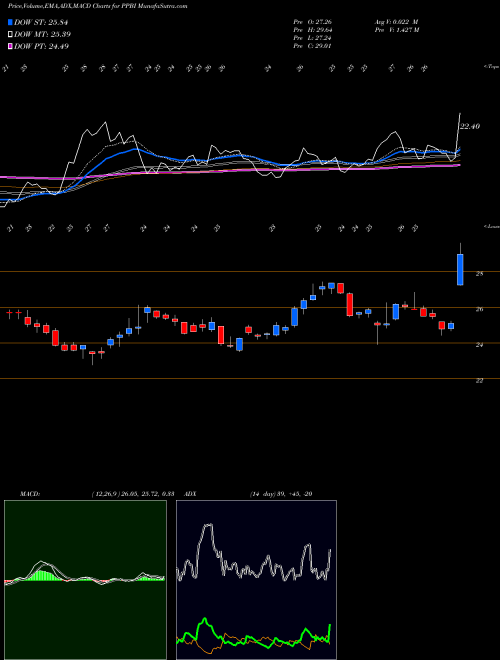Image resolution: width=500 pixels, height=660 pixels.
Task: Click the blue DOW ST legend swatch
Action: [11, 22]
